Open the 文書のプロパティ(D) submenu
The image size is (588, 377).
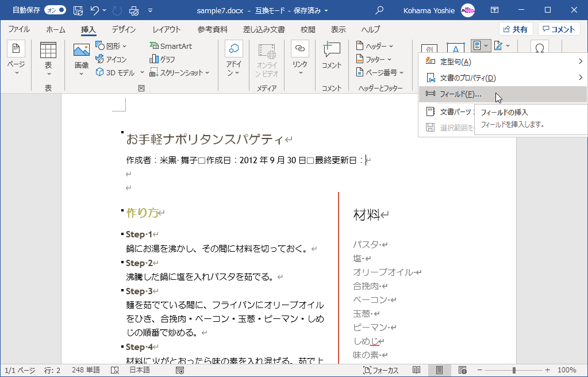503,78
